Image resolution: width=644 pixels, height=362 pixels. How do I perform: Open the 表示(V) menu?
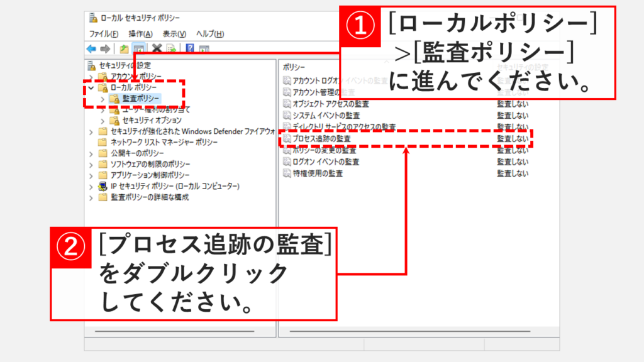pyautogui.click(x=174, y=34)
